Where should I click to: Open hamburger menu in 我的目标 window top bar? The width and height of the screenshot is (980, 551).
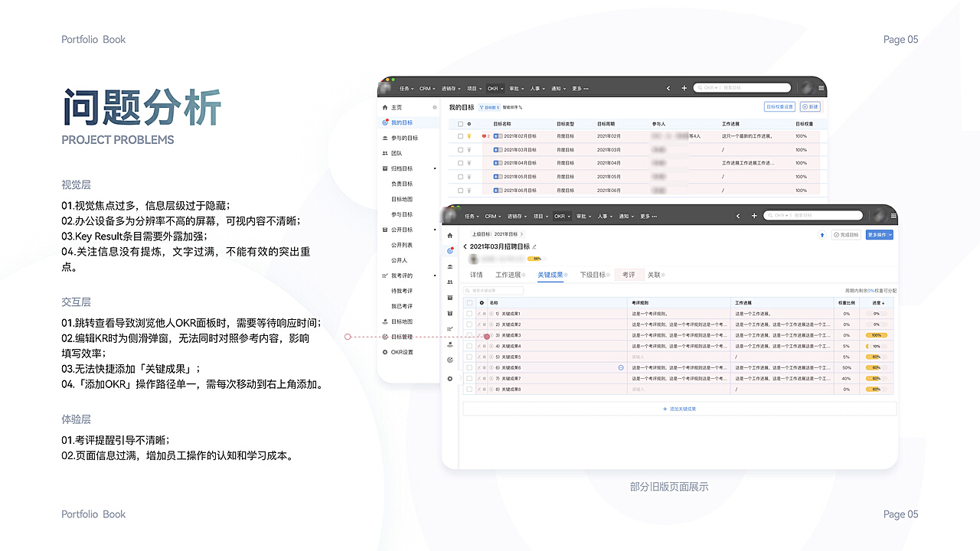point(821,88)
